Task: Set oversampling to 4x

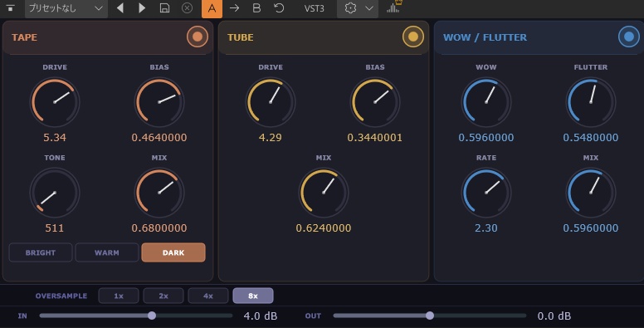Action: [x=207, y=296]
